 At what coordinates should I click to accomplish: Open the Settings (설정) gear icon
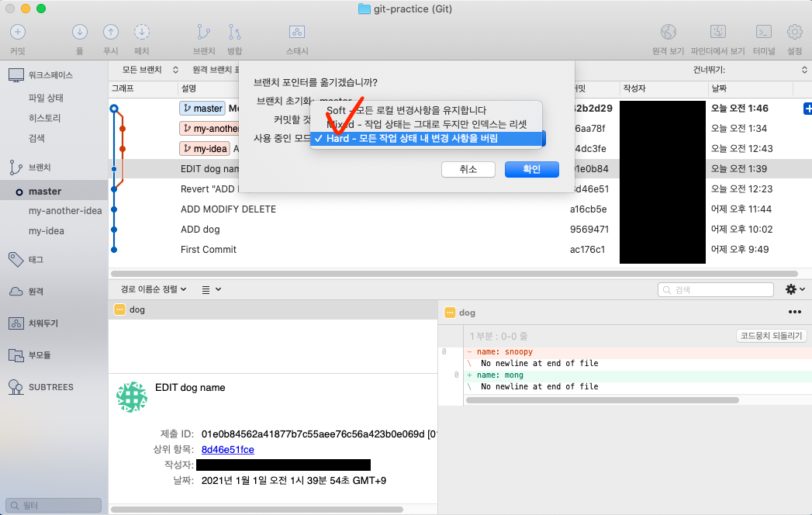794,32
